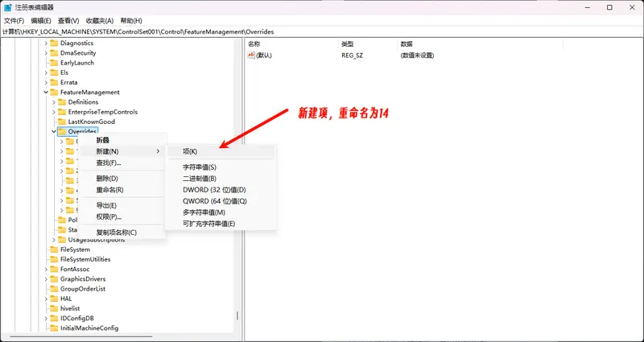The image size is (644, 342).
Task: Click the InitialMachineConfig folder icon
Action: pyautogui.click(x=54, y=328)
